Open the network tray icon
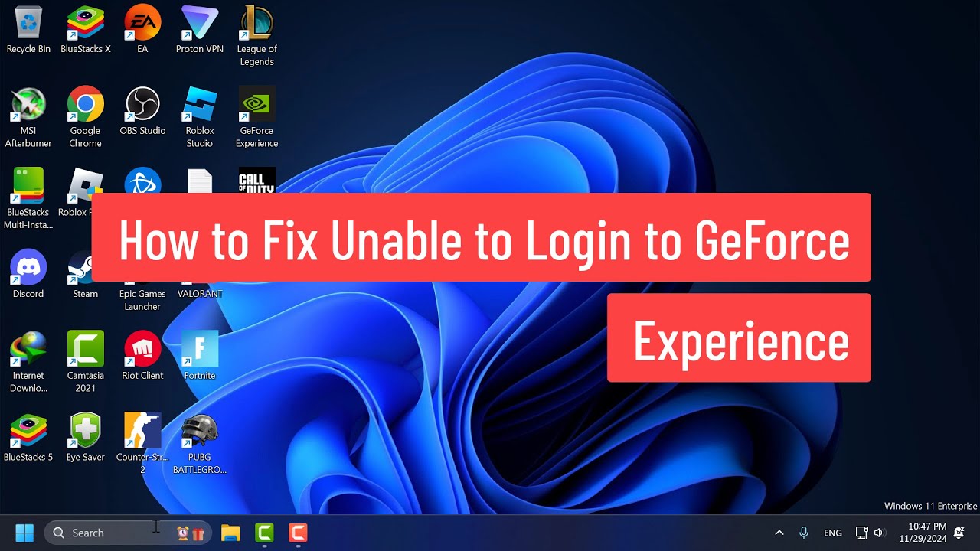Screen dimensions: 980x551 pos(861,533)
